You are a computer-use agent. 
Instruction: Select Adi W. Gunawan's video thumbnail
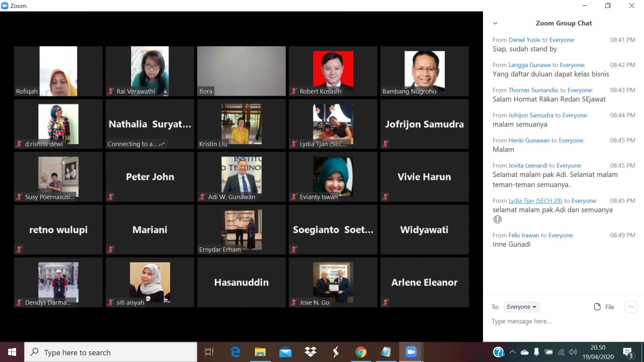point(241,176)
